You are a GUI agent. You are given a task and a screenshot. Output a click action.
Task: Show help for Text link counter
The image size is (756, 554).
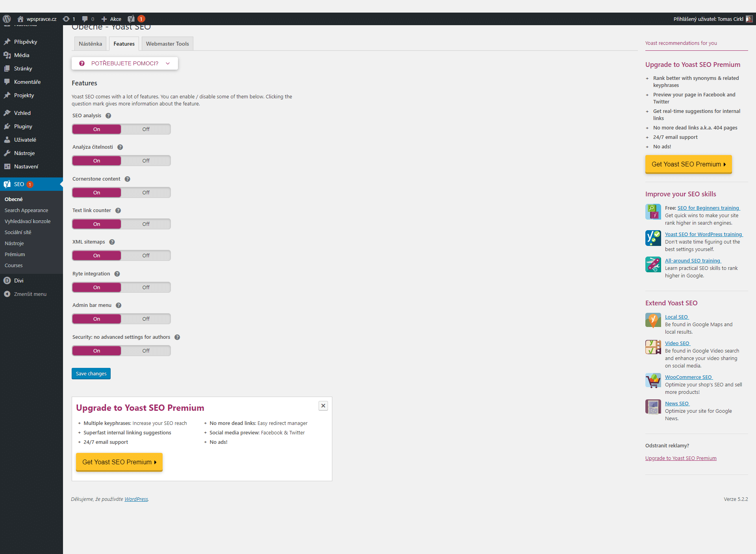pyautogui.click(x=118, y=211)
